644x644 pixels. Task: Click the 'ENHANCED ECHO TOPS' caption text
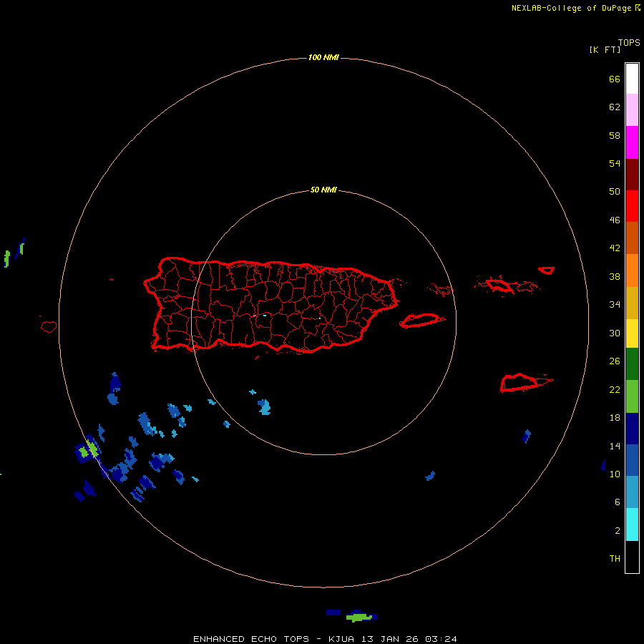pyautogui.click(x=251, y=639)
